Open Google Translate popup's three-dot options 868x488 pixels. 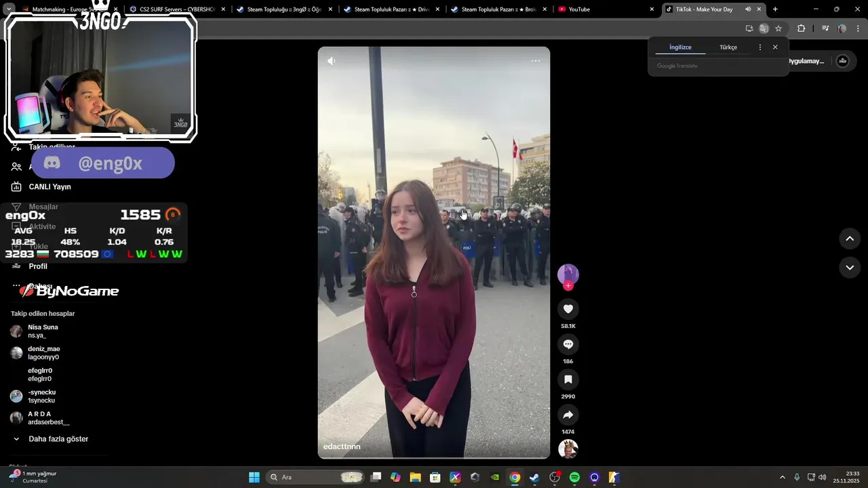(760, 47)
